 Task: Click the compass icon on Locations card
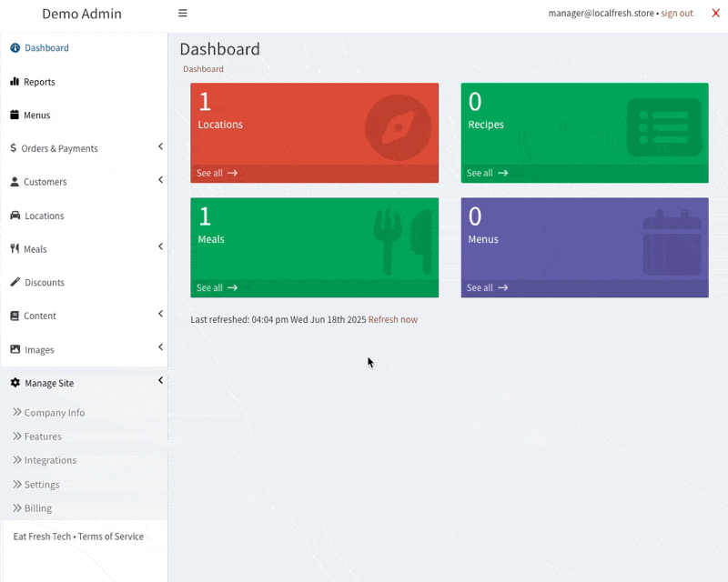[x=398, y=127]
